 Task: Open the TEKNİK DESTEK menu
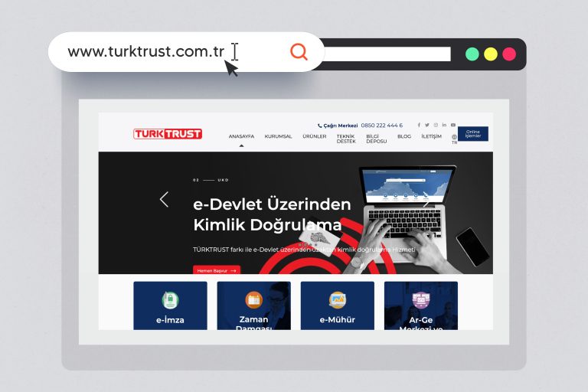(346, 139)
